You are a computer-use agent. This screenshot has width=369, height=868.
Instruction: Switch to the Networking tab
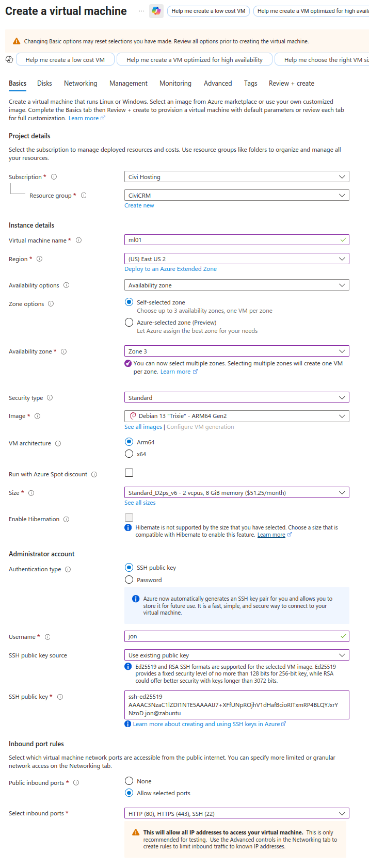click(81, 83)
